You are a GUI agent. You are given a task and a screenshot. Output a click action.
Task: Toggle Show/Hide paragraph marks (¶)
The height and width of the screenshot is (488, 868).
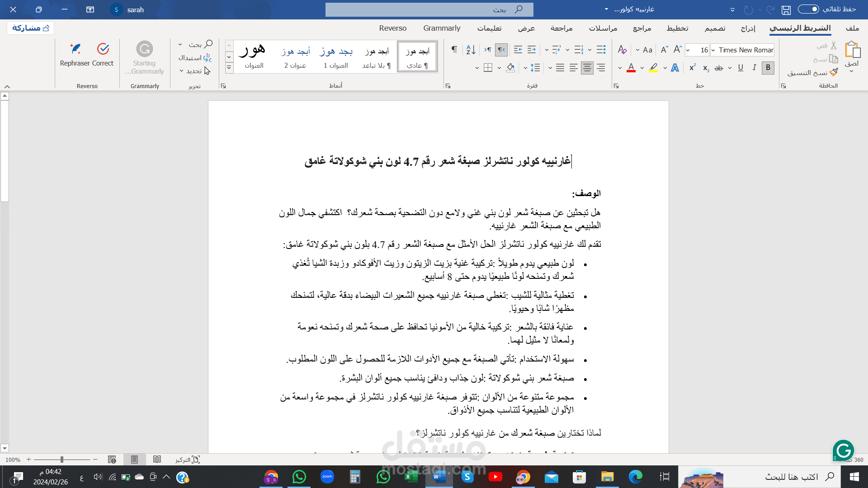(x=454, y=50)
